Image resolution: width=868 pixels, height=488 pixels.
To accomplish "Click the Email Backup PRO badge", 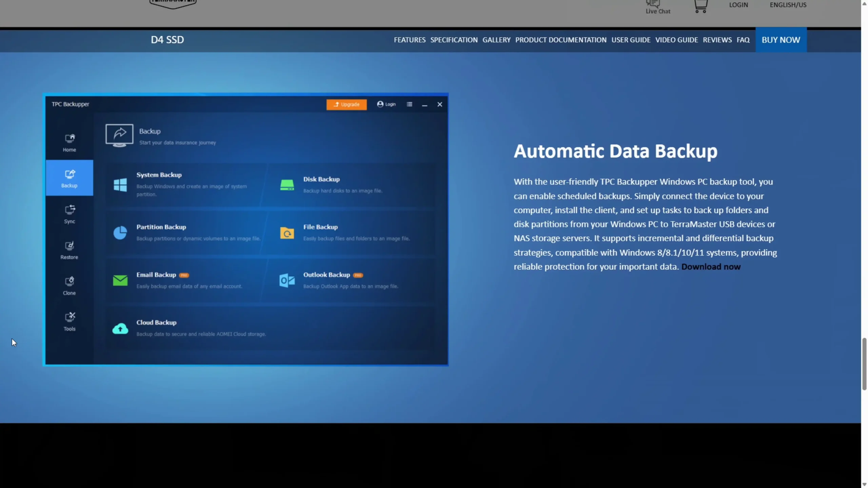I will click(x=184, y=275).
